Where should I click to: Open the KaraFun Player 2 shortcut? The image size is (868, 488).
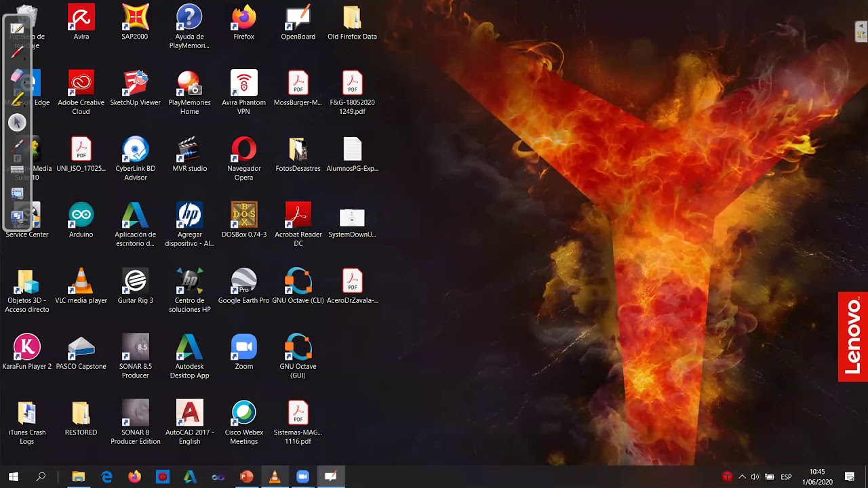click(27, 352)
